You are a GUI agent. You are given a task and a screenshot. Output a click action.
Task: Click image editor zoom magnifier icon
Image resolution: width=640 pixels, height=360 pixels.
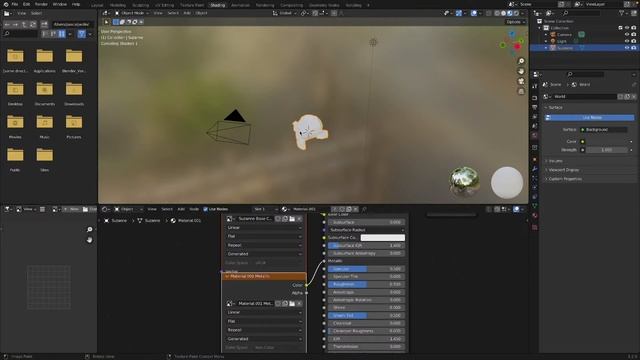[90, 229]
